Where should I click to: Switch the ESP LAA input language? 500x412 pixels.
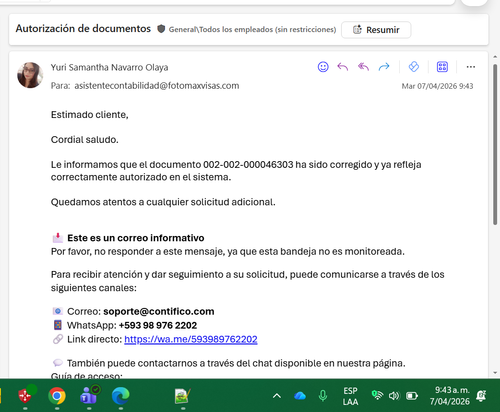coord(350,396)
